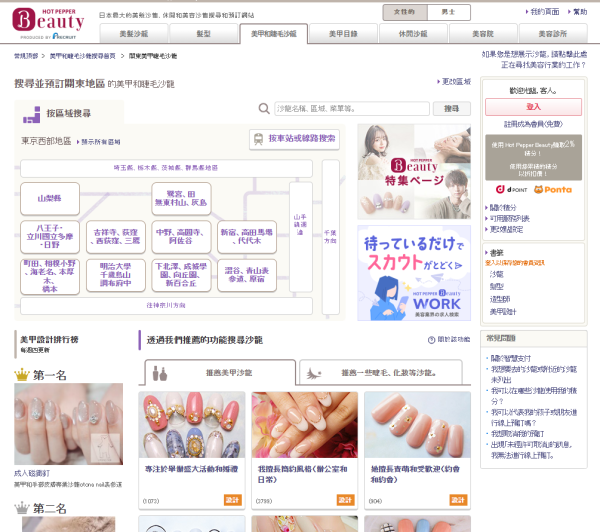Click the d POINT logo

[511, 189]
